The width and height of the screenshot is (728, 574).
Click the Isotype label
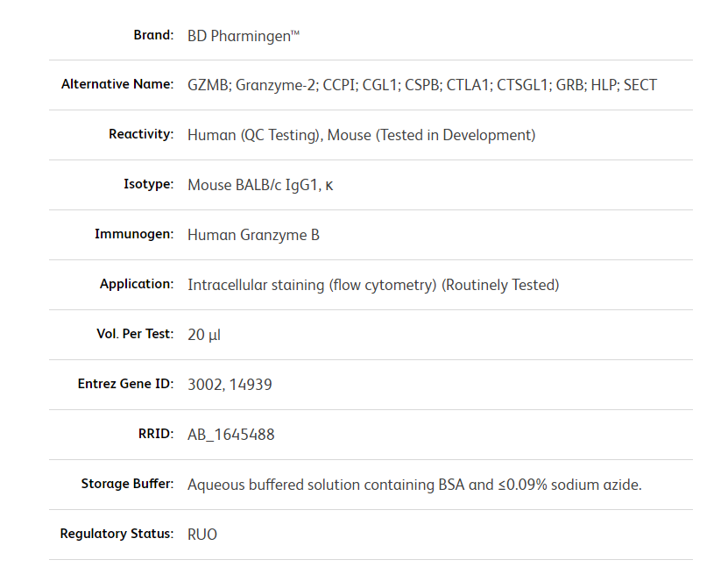pyautogui.click(x=148, y=185)
